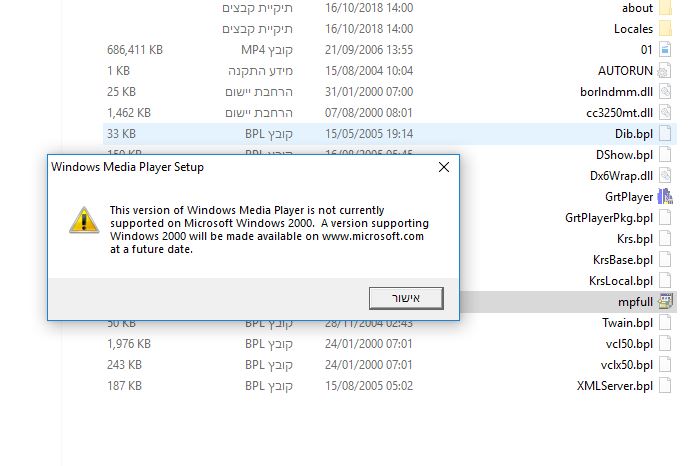Click the vclx50.bpl file icon
This screenshot has height=466, width=688.
click(x=665, y=365)
